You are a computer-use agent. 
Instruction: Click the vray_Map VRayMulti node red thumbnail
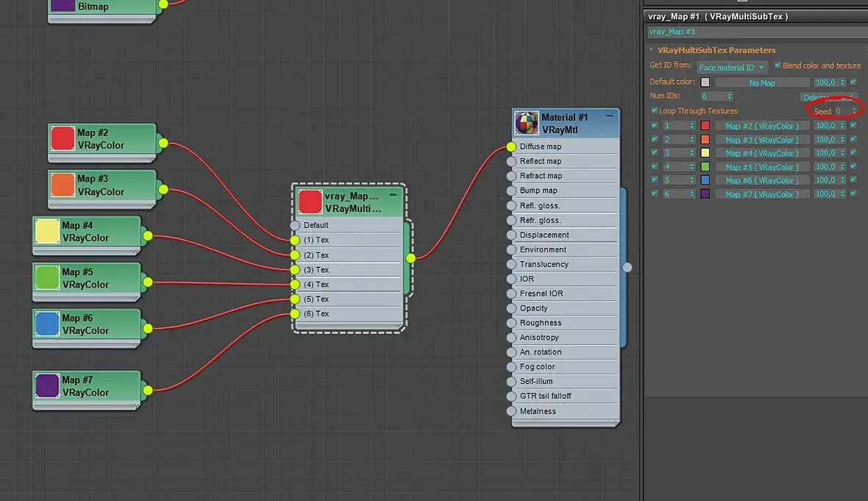click(x=310, y=202)
